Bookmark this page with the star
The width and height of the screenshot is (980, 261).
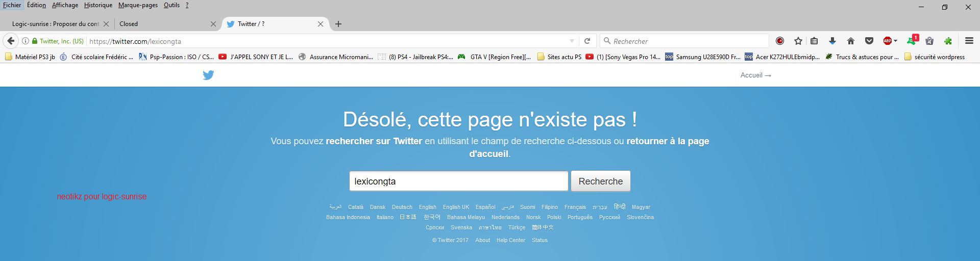[798, 41]
